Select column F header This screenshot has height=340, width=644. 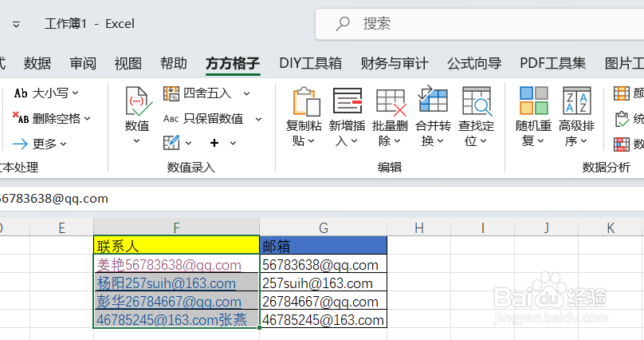177,227
